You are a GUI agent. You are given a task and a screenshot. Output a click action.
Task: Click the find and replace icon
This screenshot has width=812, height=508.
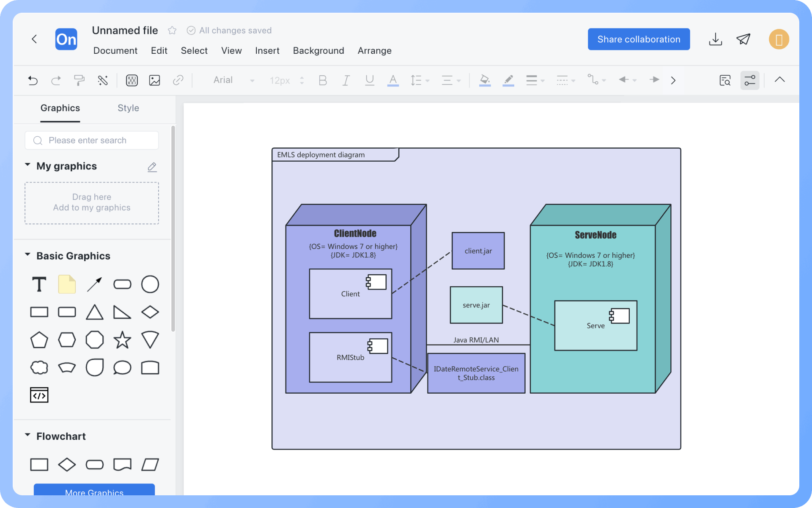pos(725,80)
